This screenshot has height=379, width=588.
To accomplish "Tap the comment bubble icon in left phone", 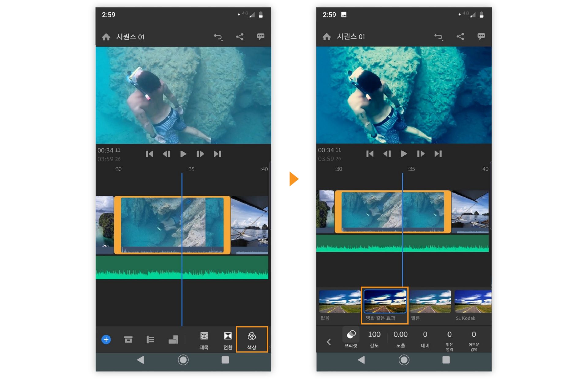I will 260,37.
